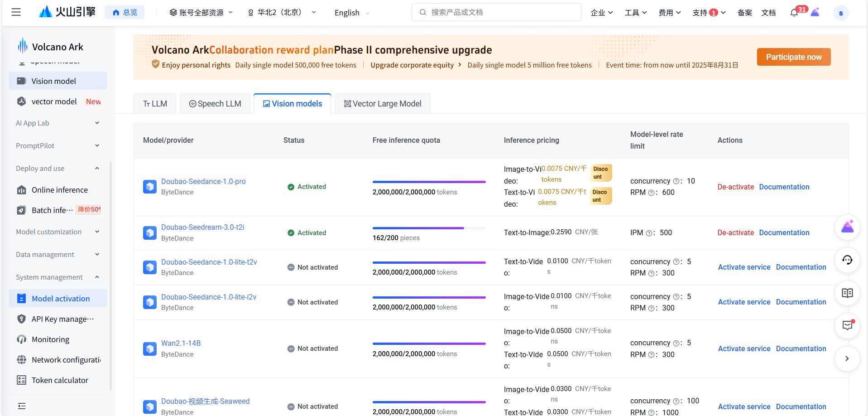The image size is (868, 416).
Task: Open the customer support headset icon
Action: [847, 260]
